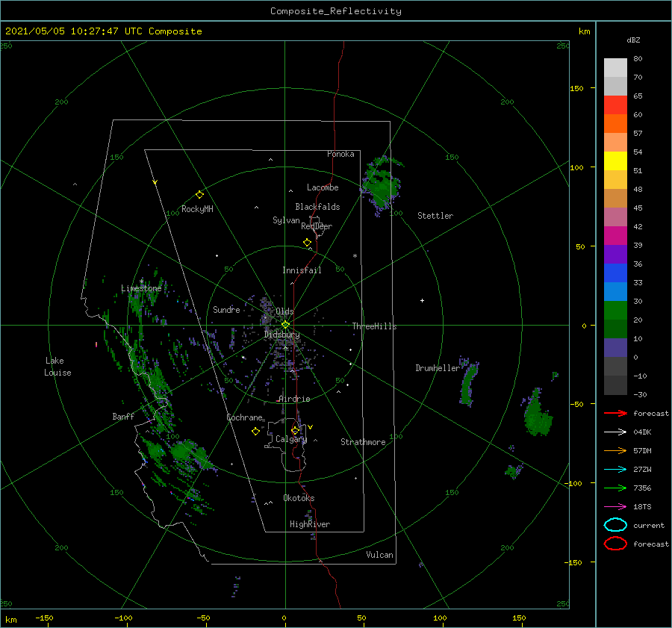The width and height of the screenshot is (672, 628).
Task: Click the cyan 27ZW arrow symbol
Action: pos(615,470)
